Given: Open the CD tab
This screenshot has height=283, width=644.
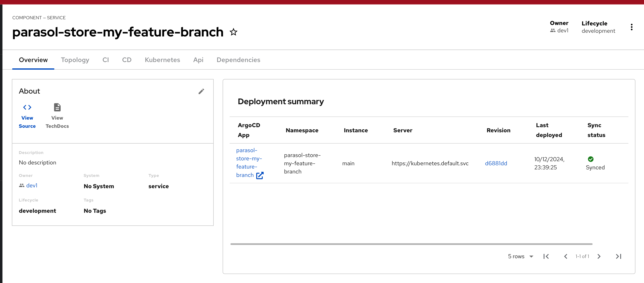Looking at the screenshot, I should (127, 60).
